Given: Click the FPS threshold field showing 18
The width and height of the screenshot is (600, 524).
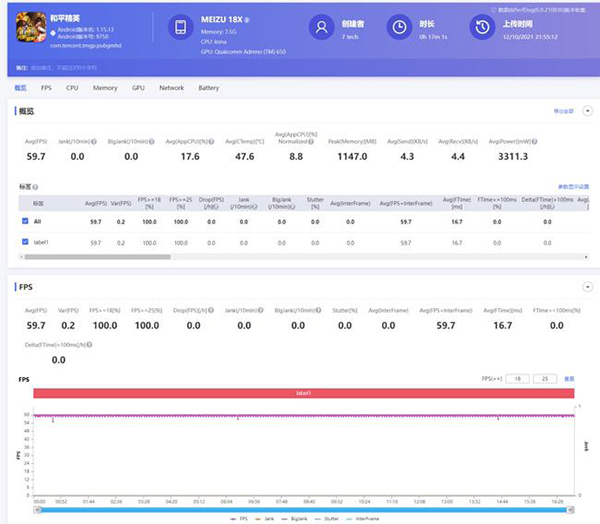Looking at the screenshot, I should pyautogui.click(x=520, y=379).
